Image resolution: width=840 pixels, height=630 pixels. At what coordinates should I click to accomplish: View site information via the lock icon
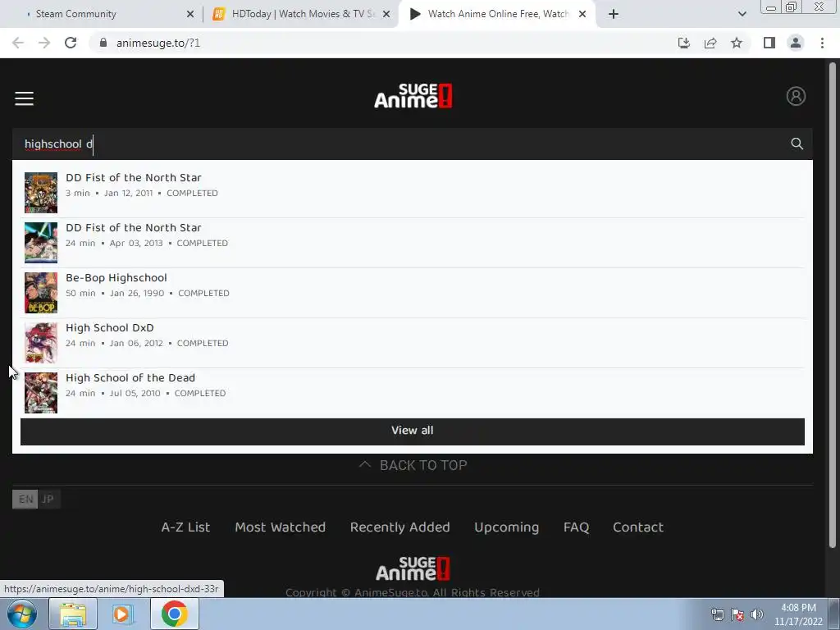(x=103, y=43)
